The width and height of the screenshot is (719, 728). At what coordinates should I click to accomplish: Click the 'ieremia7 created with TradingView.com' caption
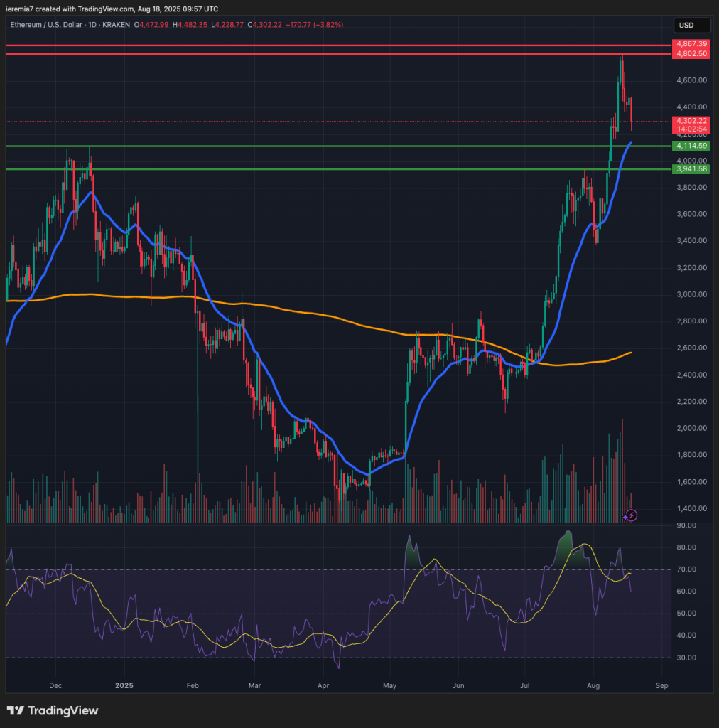112,9
